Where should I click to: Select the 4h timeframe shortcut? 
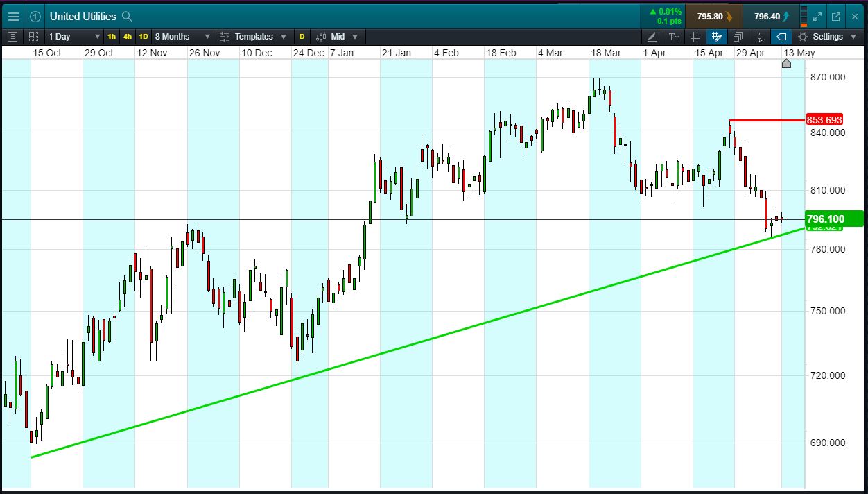(x=128, y=37)
